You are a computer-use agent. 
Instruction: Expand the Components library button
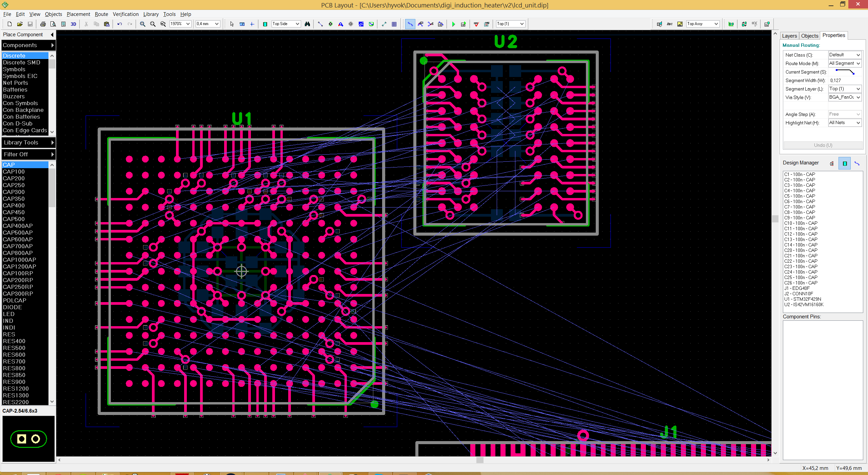tap(28, 45)
